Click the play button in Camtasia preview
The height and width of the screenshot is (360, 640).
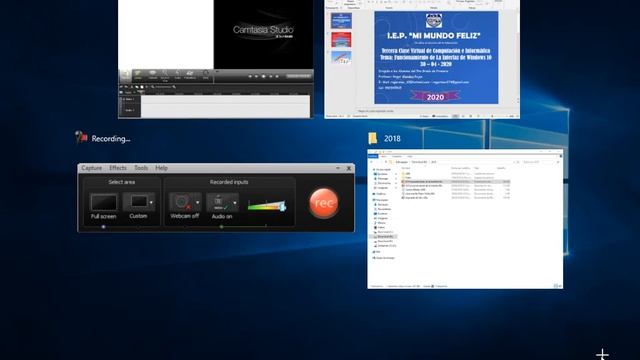[264, 76]
